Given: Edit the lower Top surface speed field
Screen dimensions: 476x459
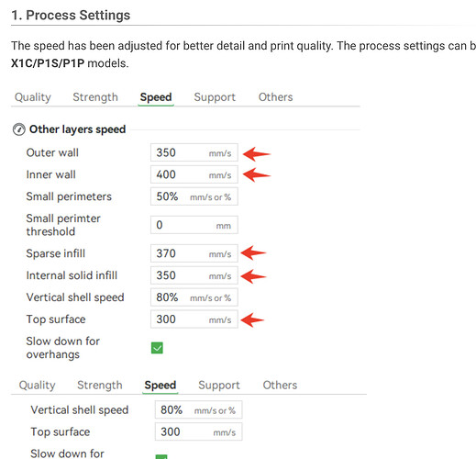Looking at the screenshot, I should point(198,431).
